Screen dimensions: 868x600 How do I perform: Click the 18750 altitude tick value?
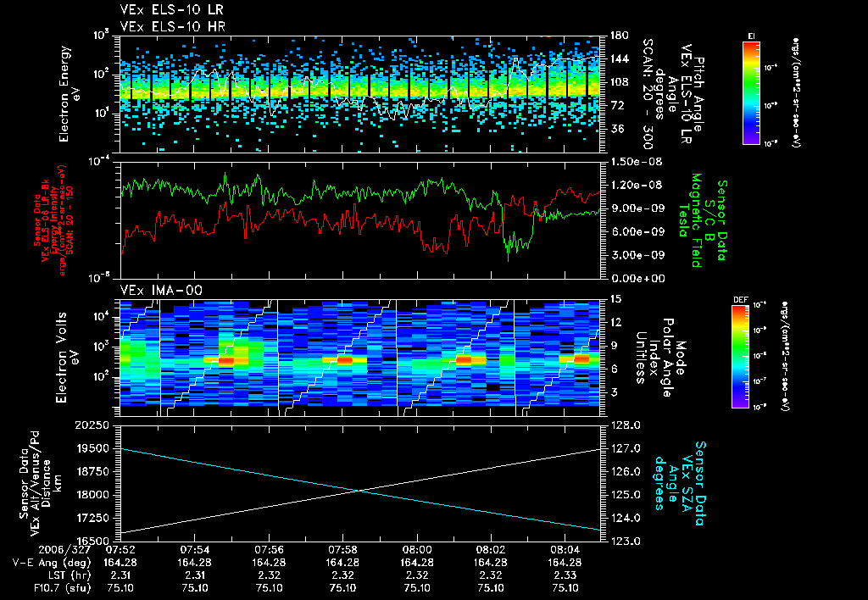coord(92,471)
